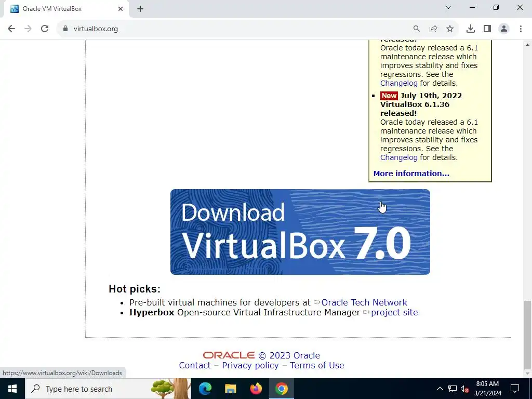The width and height of the screenshot is (532, 399).
Task: Click the scrollbar up arrow
Action: 527,45
